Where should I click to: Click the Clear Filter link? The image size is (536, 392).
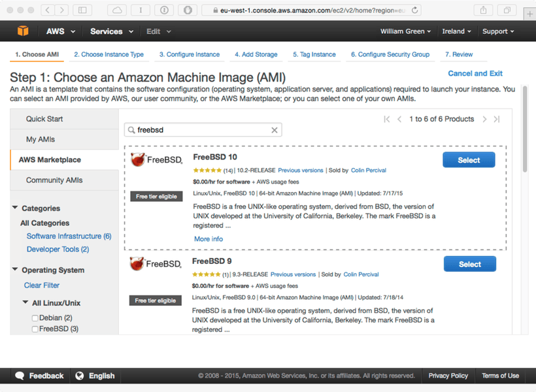tap(42, 286)
